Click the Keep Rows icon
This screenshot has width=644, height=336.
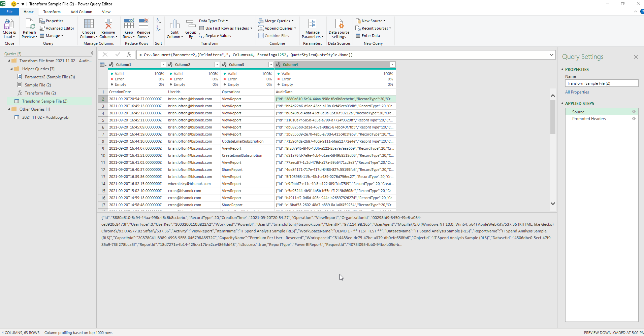tap(129, 24)
